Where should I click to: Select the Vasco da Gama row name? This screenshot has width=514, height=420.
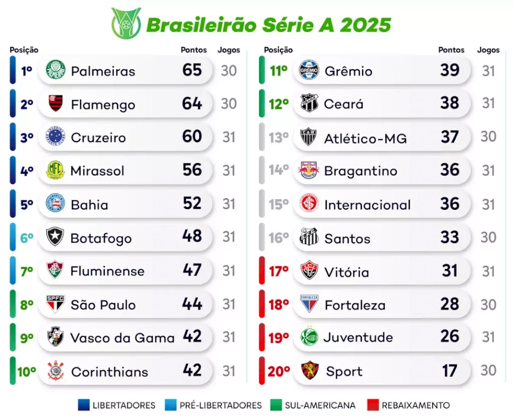[x=122, y=338]
